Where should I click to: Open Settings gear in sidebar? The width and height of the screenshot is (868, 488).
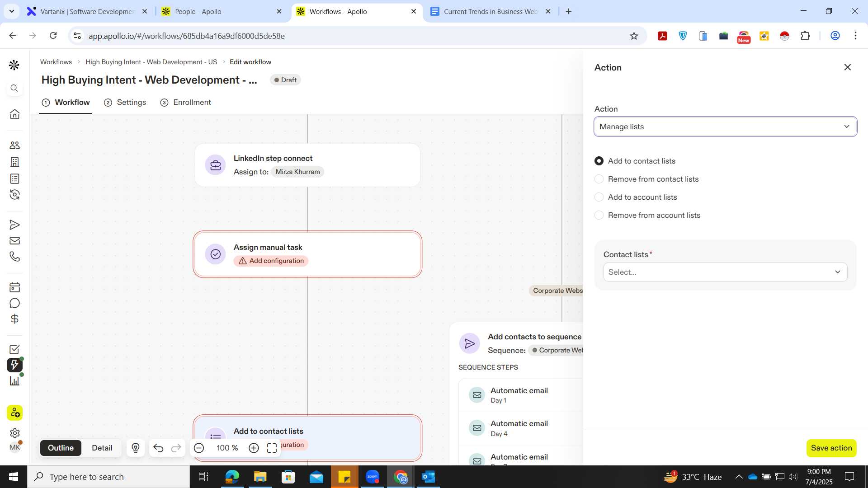14,433
